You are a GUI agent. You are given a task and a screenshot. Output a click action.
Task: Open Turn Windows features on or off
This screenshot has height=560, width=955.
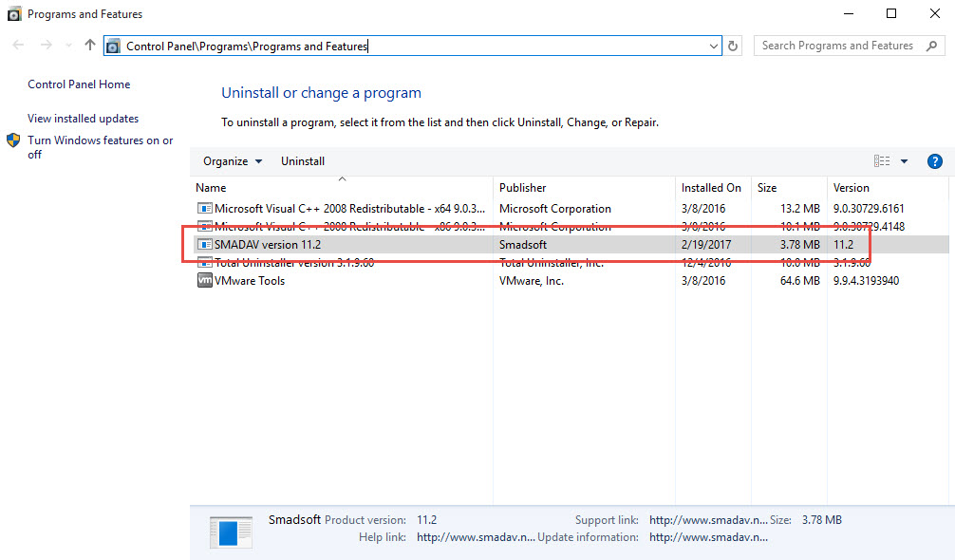click(101, 147)
